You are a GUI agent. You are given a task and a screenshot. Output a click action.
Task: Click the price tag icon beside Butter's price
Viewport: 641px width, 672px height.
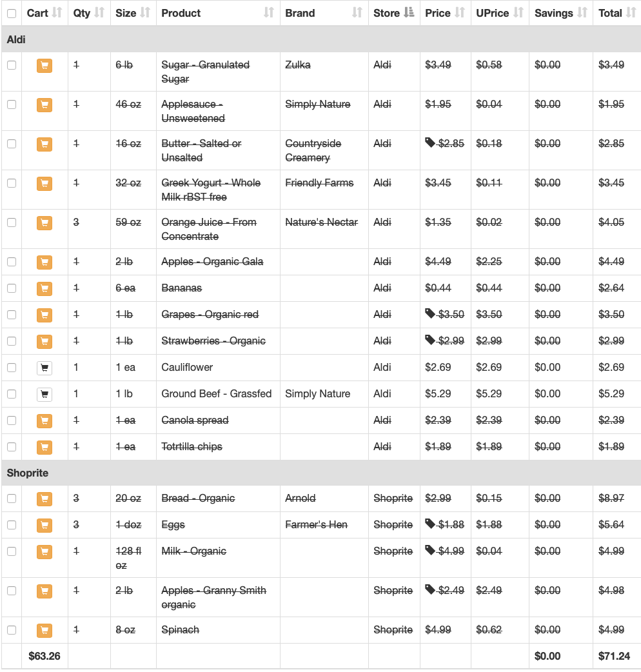[x=430, y=143]
